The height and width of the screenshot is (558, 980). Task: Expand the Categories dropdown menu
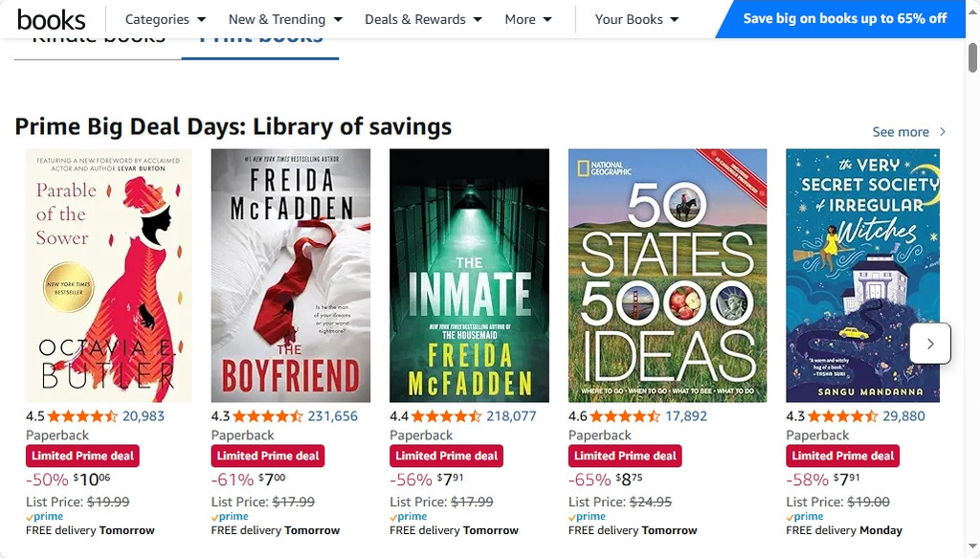[x=165, y=19]
